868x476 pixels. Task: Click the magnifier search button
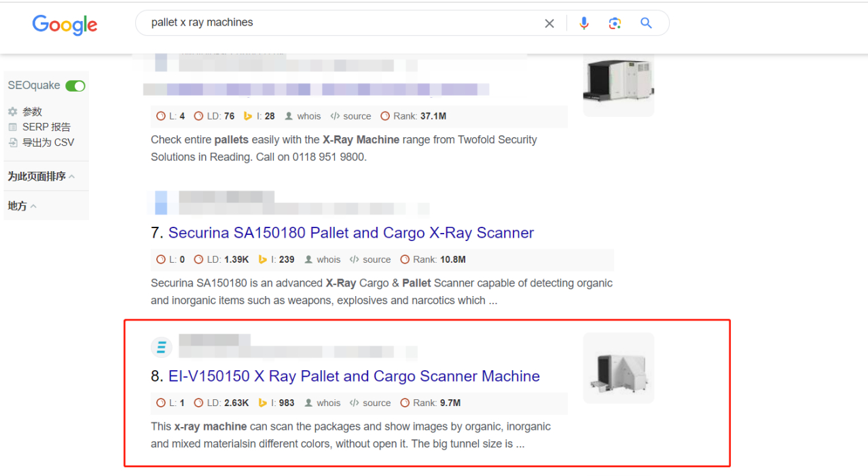click(x=646, y=24)
